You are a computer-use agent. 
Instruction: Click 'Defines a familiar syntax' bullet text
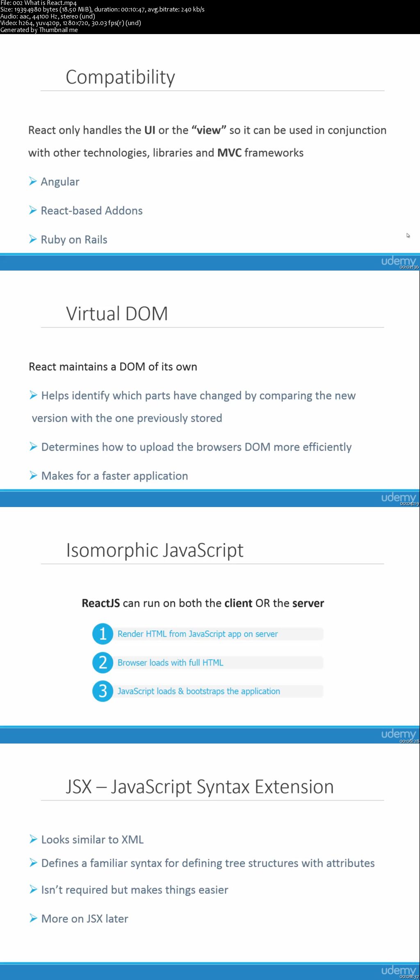click(x=208, y=863)
